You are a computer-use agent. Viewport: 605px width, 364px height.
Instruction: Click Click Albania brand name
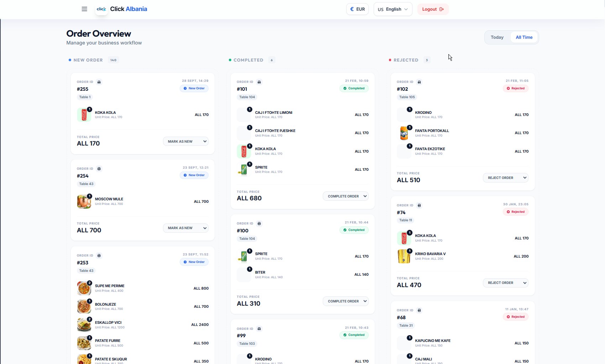[x=128, y=9]
